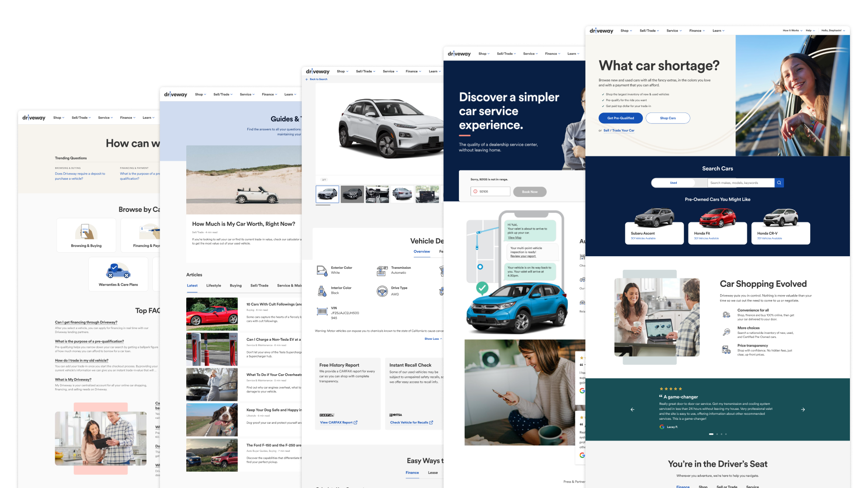Click the VIN barcode icon

click(322, 311)
